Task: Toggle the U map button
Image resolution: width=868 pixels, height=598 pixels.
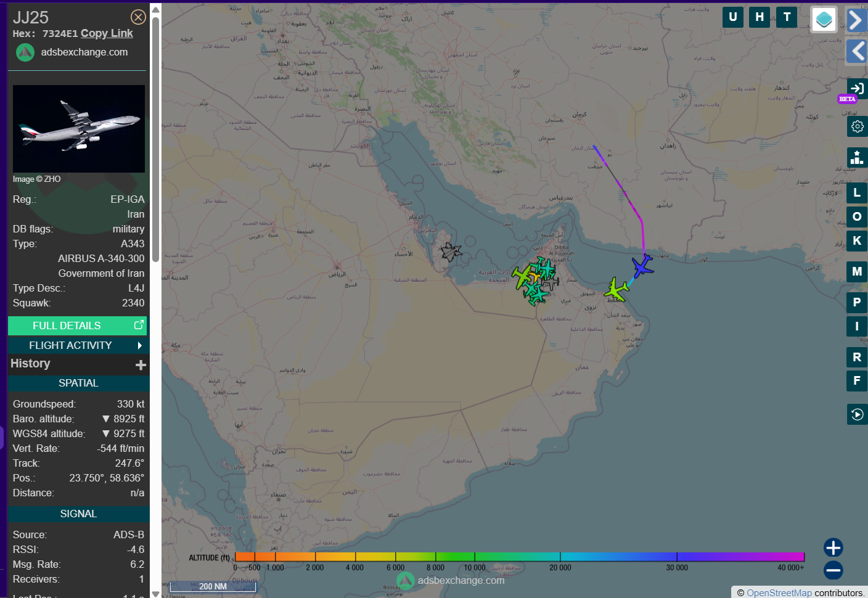Action: (x=733, y=17)
